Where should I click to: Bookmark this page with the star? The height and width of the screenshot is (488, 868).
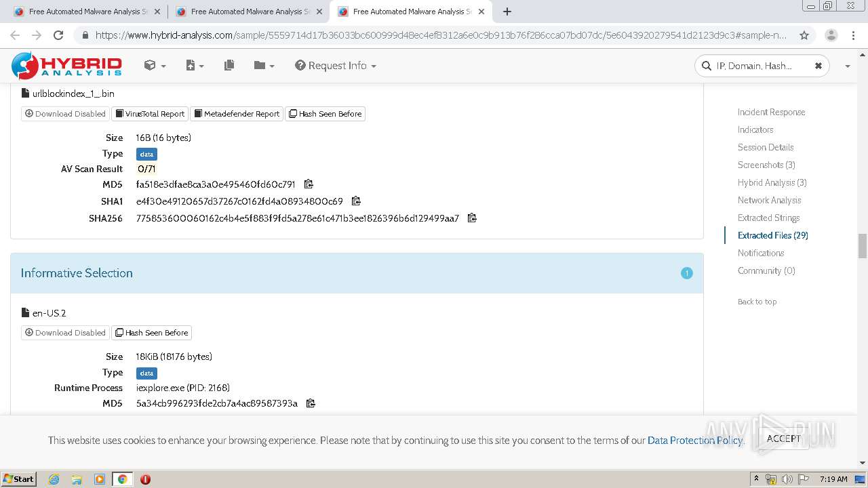(x=804, y=35)
